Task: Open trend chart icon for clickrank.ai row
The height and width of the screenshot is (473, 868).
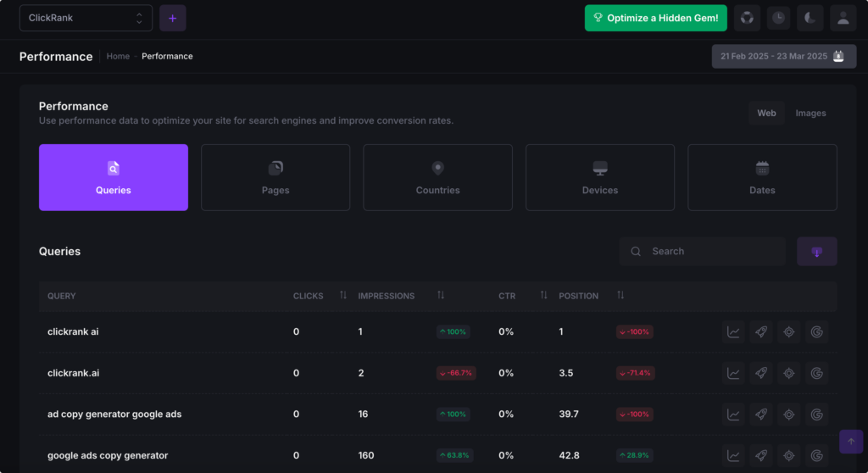Action: point(733,373)
